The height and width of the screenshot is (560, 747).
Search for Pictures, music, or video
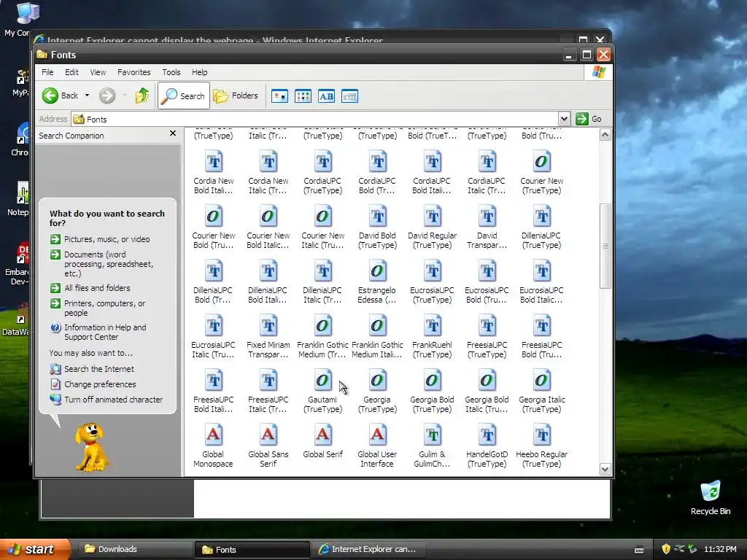[x=107, y=239]
